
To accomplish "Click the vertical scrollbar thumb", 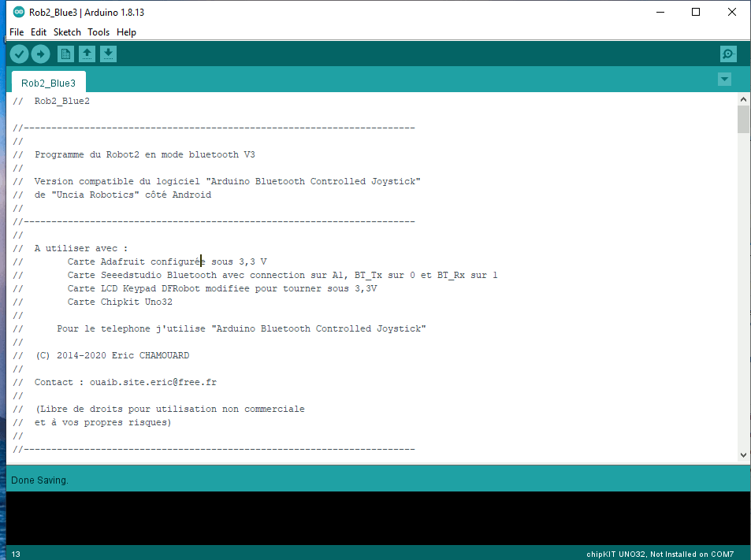I will pos(743,121).
